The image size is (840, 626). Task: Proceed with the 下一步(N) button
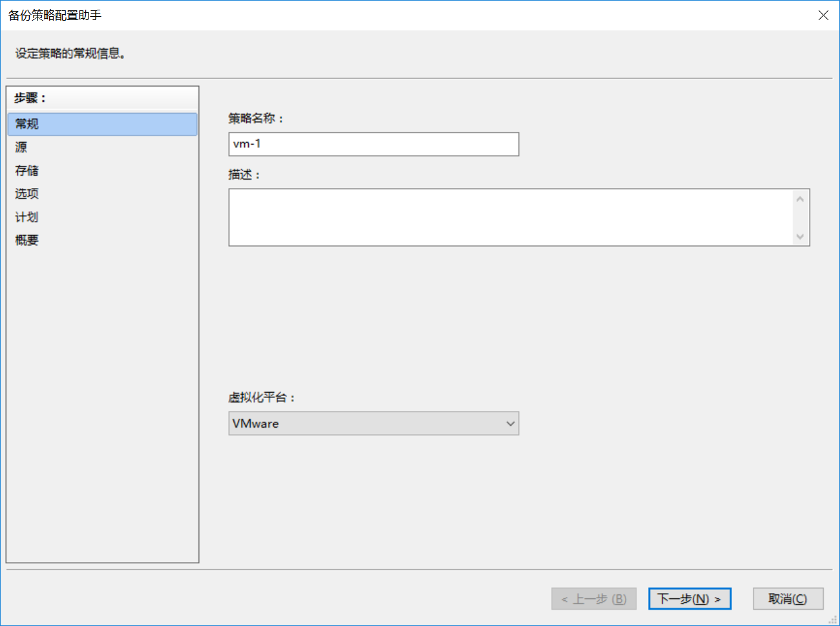[689, 599]
